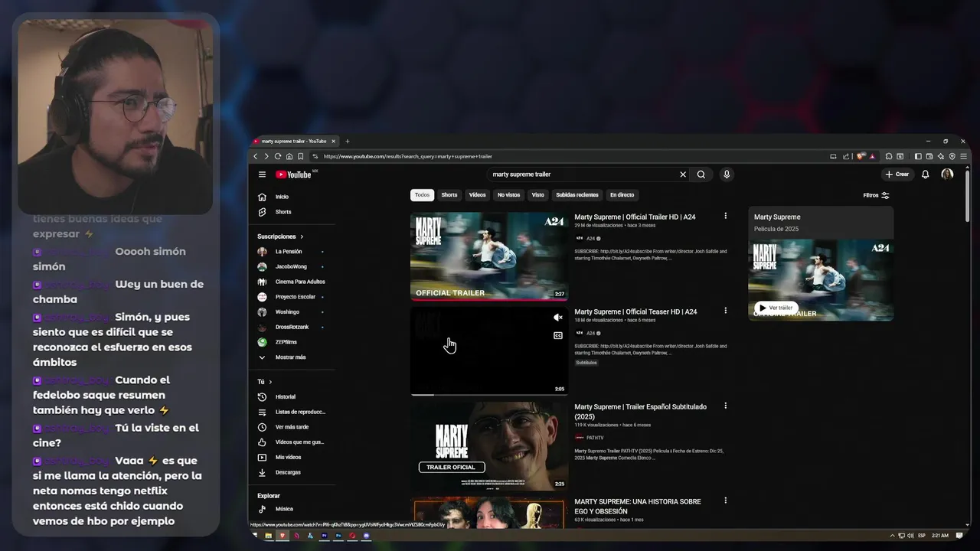Open the Official Teaser HD title
Screen dimensions: 980x551
coord(635,312)
